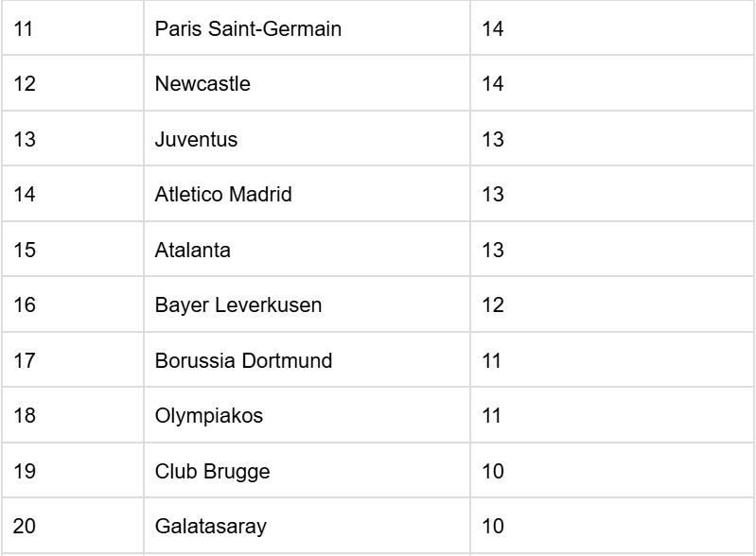Select the Newcastle team name
This screenshot has width=756, height=556.
pyautogui.click(x=202, y=84)
